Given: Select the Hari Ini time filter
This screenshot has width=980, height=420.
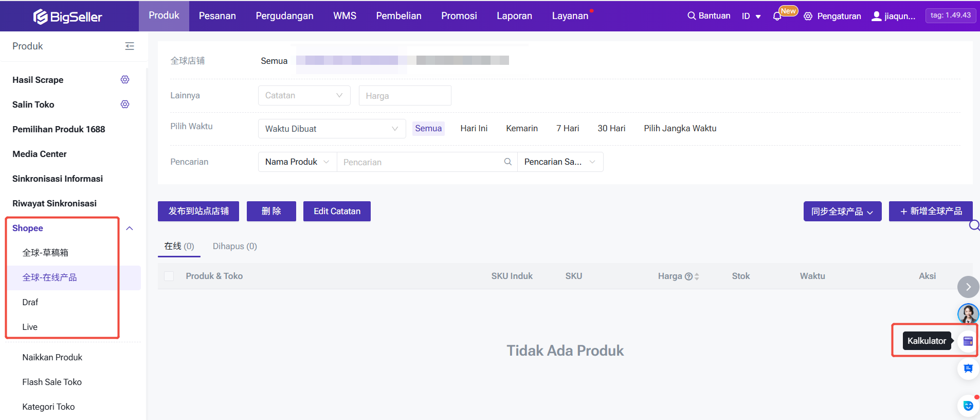Looking at the screenshot, I should (x=474, y=128).
